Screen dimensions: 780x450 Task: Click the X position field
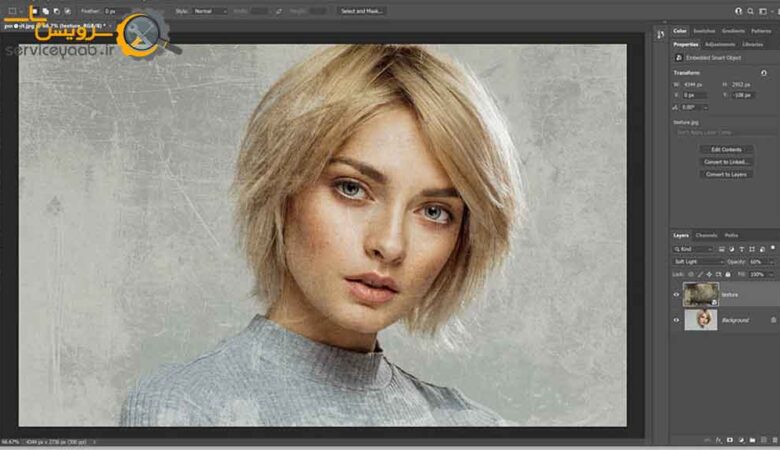click(x=694, y=95)
